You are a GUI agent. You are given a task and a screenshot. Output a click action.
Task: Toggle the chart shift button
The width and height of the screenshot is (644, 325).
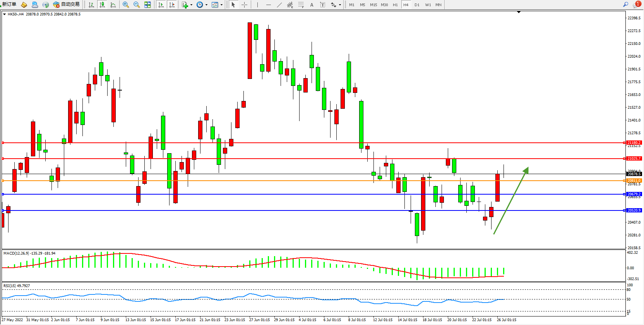point(172,5)
